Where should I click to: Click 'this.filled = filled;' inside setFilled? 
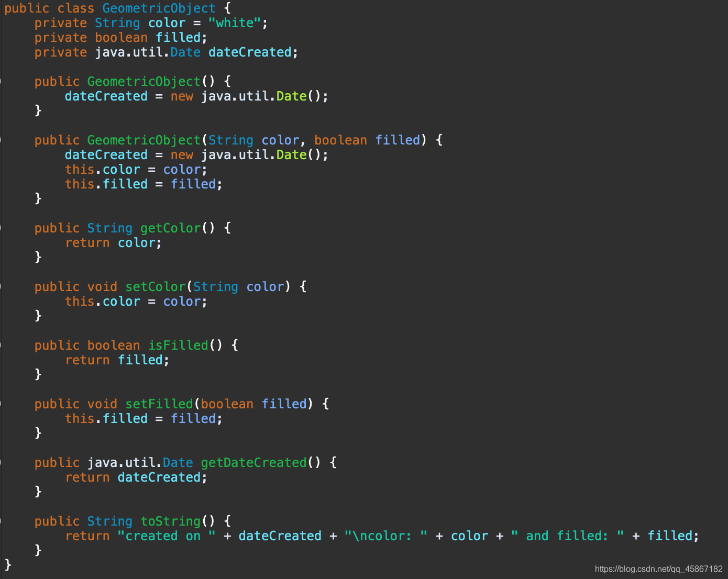144,419
